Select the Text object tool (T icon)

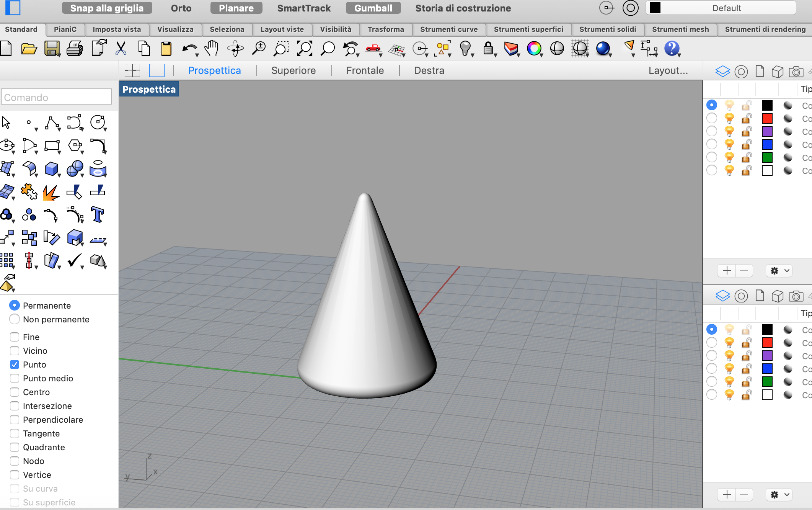click(98, 214)
